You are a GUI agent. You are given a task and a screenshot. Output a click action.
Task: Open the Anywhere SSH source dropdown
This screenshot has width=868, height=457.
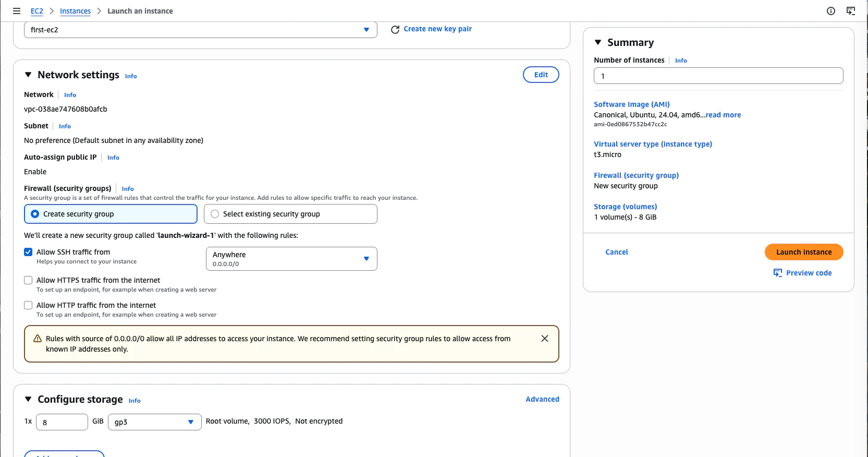coord(291,259)
